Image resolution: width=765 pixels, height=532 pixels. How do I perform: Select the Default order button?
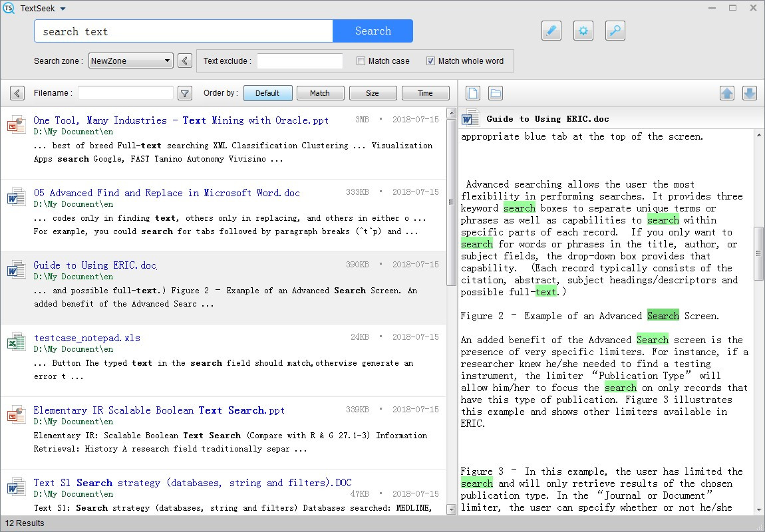pyautogui.click(x=268, y=93)
